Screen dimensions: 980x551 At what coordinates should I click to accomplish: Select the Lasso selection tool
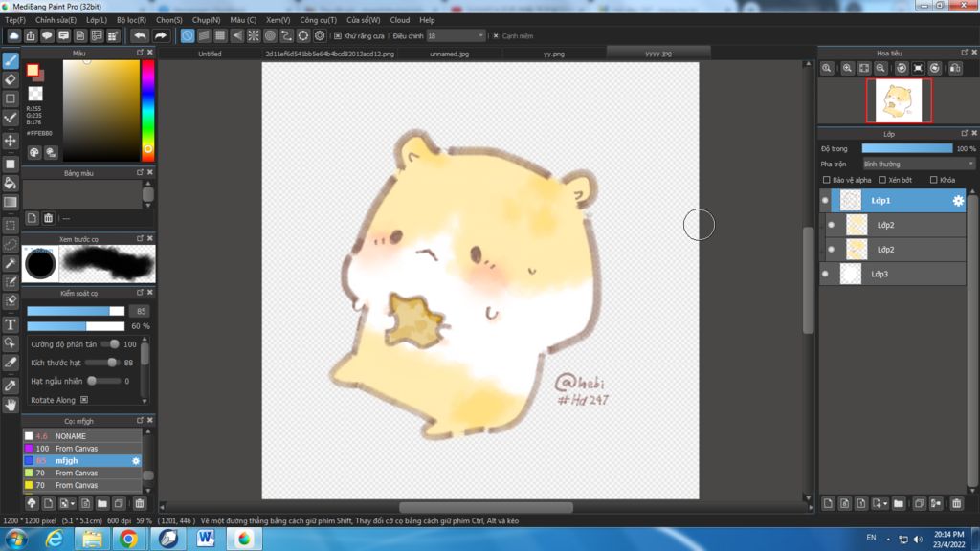point(11,244)
